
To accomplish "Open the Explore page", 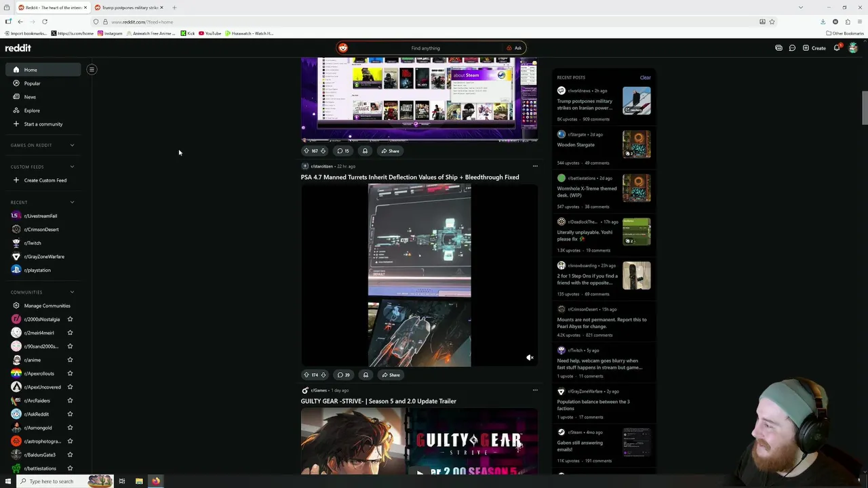I will coord(32,110).
